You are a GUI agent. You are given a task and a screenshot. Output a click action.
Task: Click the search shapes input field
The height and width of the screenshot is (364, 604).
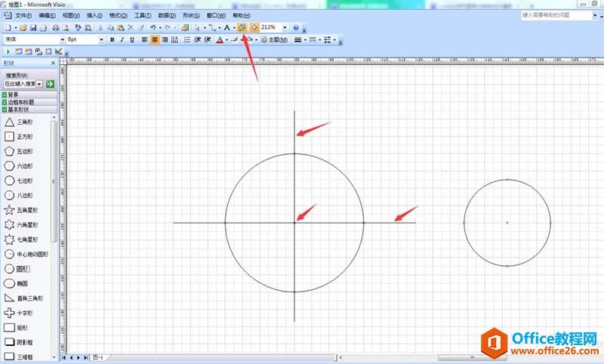pyautogui.click(x=20, y=84)
